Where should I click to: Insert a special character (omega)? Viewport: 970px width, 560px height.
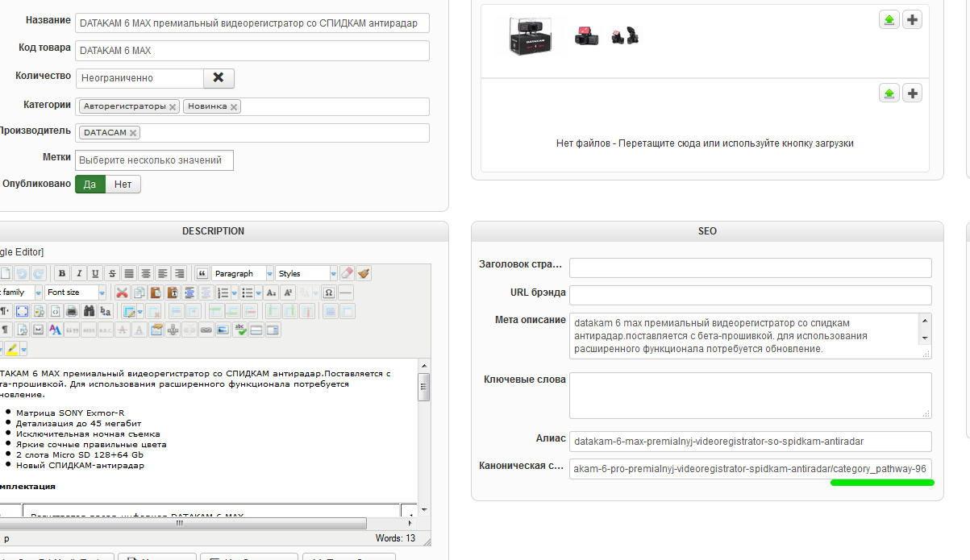point(328,292)
